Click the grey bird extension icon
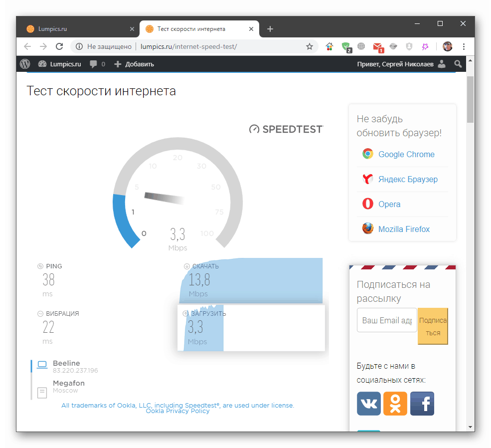The height and width of the screenshot is (448, 491). tap(393, 47)
